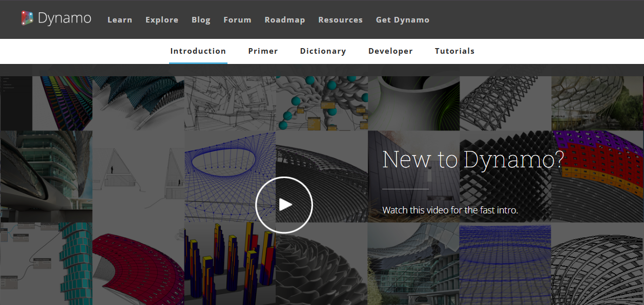Click the teal twisted tower thumbnail

click(46, 264)
